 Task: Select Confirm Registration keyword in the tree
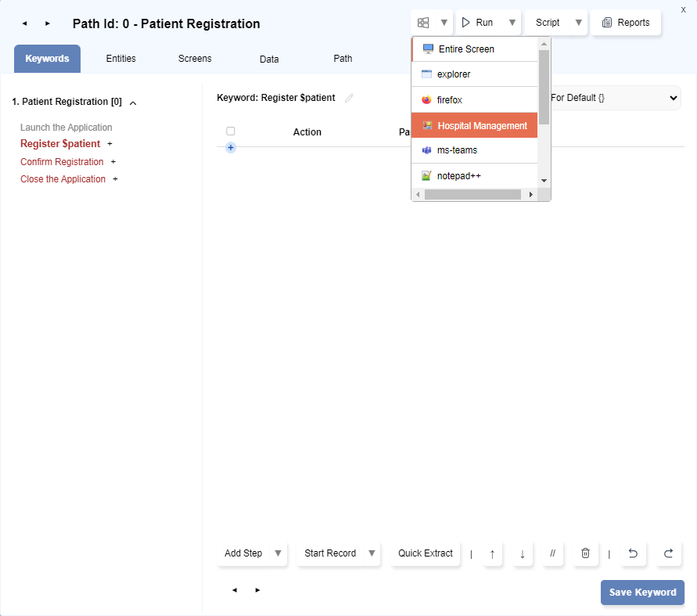(62, 162)
